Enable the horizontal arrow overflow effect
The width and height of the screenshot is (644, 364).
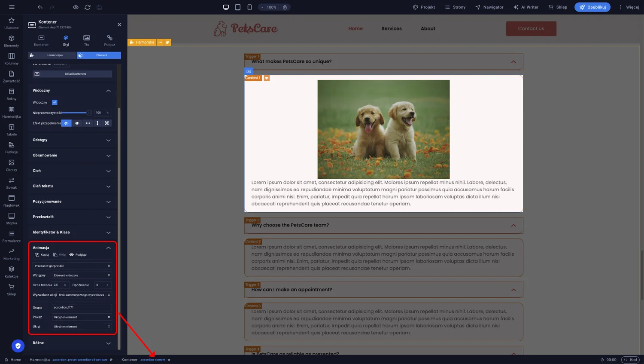click(x=87, y=123)
